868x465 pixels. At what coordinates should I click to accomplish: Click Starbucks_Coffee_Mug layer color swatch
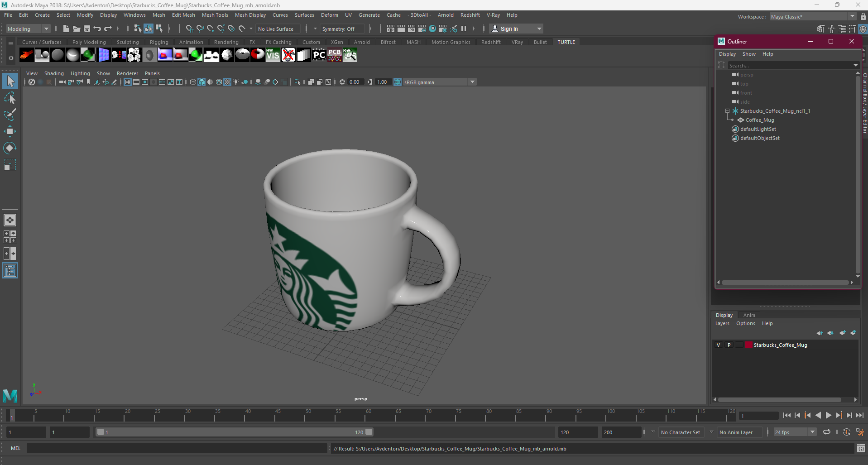748,345
